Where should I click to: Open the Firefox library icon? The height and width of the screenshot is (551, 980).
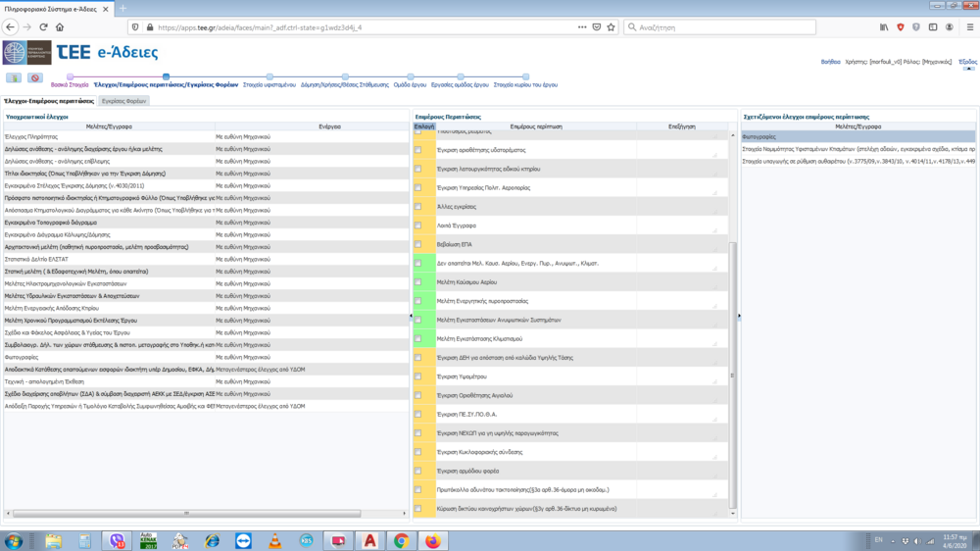885,27
